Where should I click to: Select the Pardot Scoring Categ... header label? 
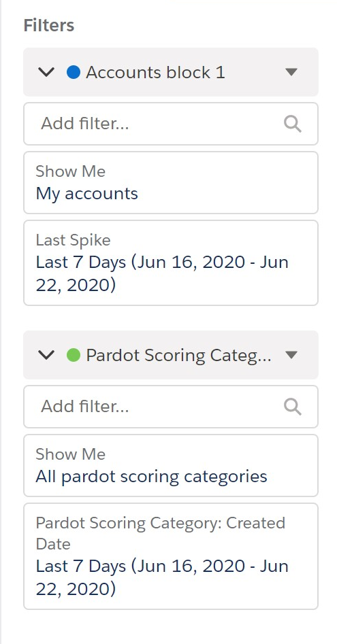(178, 355)
